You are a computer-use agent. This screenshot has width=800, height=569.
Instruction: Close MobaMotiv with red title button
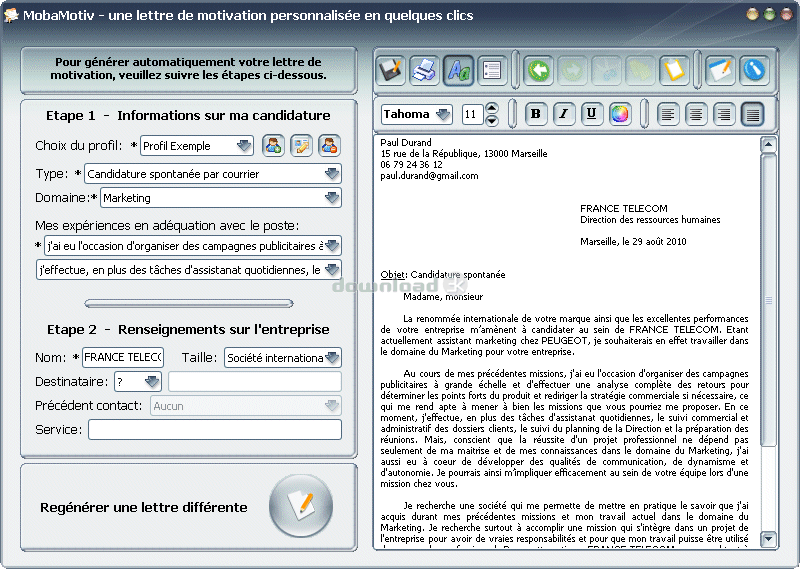pyautogui.click(x=786, y=14)
